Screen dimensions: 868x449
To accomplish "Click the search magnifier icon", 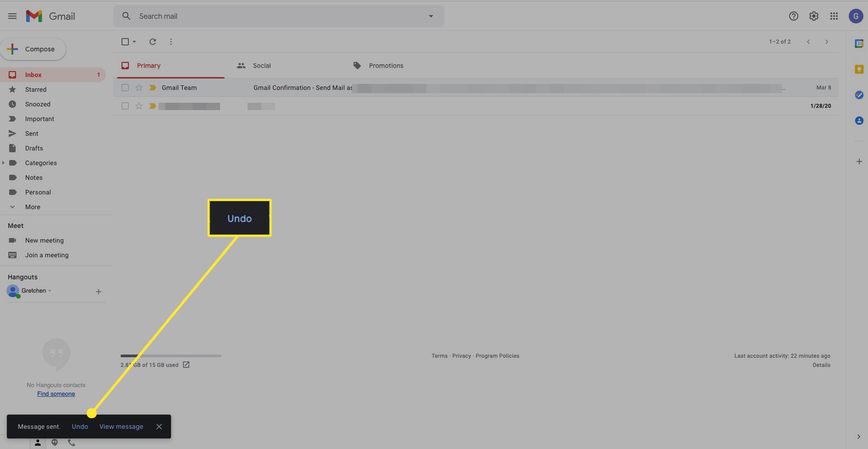I will pos(126,16).
